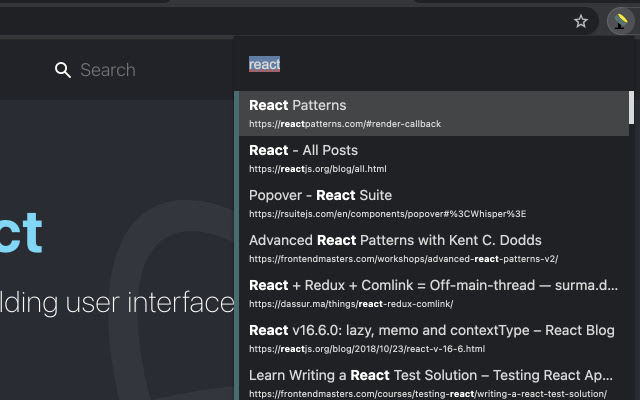The width and height of the screenshot is (640, 400).
Task: Open the React Patterns result
Action: coord(434,113)
